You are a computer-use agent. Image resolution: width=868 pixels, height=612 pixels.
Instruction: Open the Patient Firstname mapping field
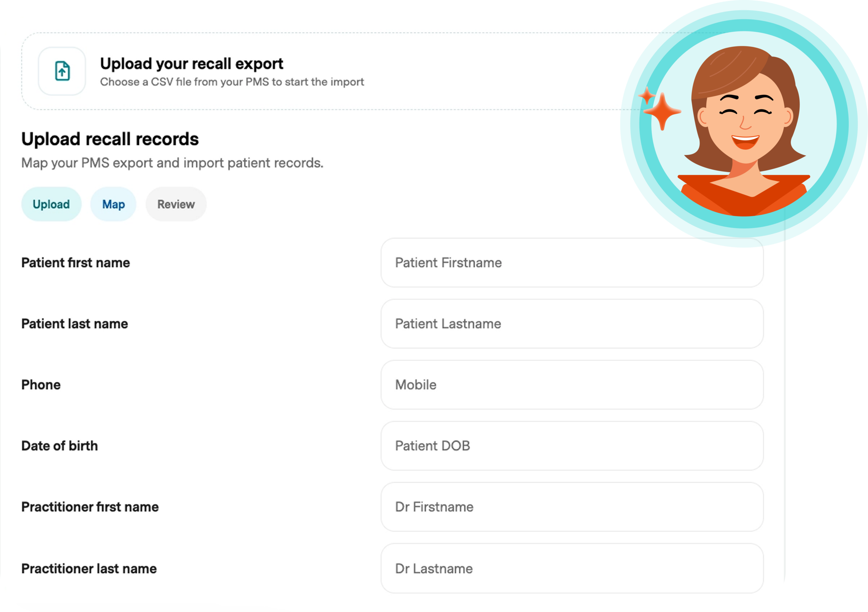[572, 263]
